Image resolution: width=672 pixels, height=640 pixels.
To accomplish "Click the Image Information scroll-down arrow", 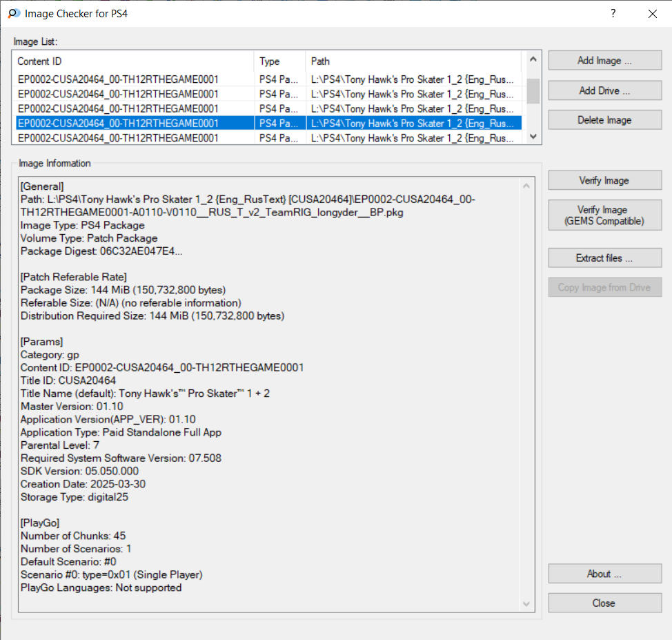I will 526,603.
